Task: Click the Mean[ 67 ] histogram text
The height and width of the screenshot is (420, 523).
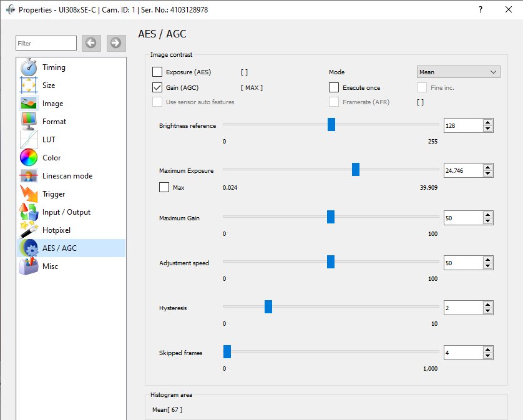Action: click(167, 409)
